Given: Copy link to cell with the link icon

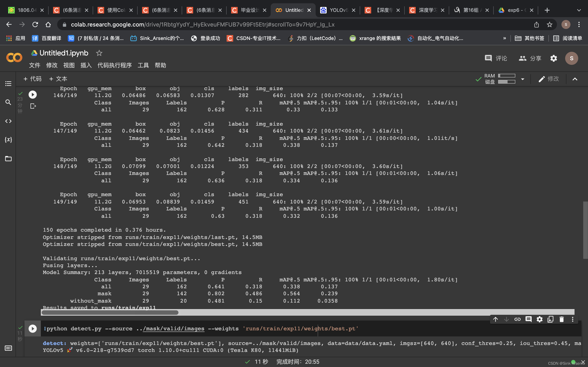Looking at the screenshot, I should [x=517, y=319].
